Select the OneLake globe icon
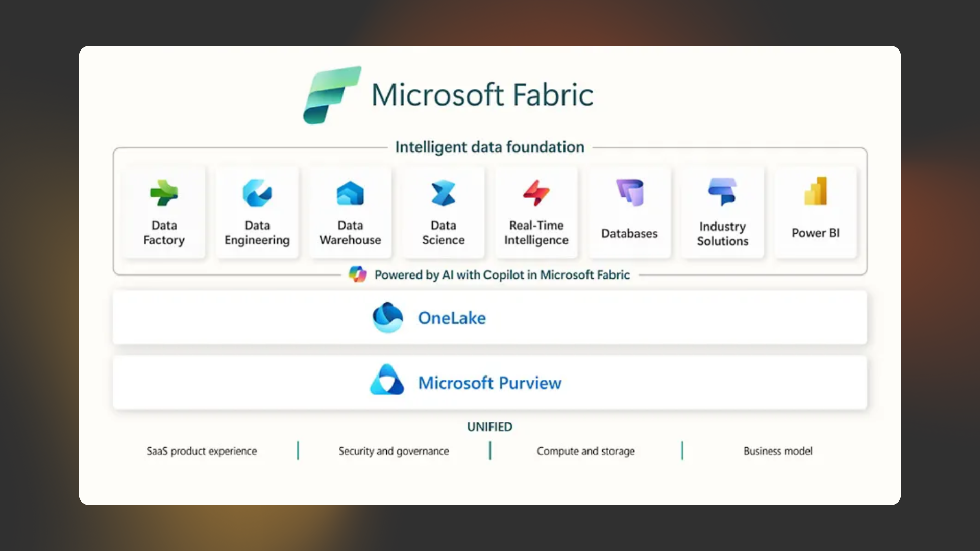 pyautogui.click(x=387, y=317)
